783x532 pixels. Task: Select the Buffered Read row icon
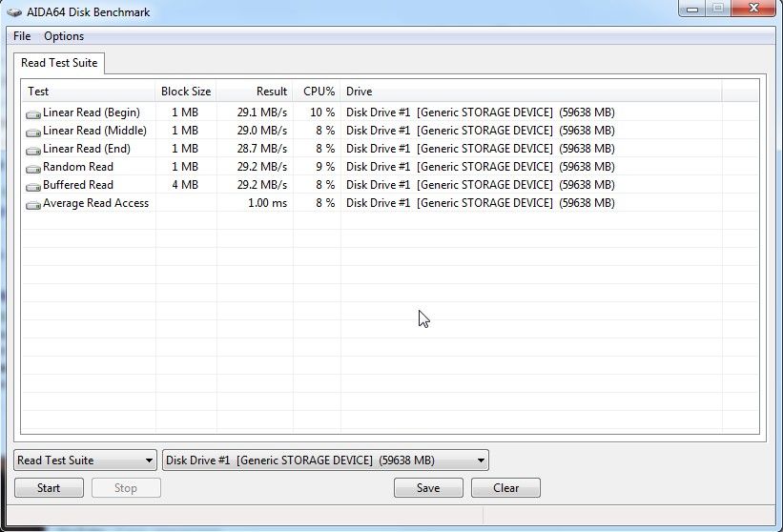[x=33, y=186]
